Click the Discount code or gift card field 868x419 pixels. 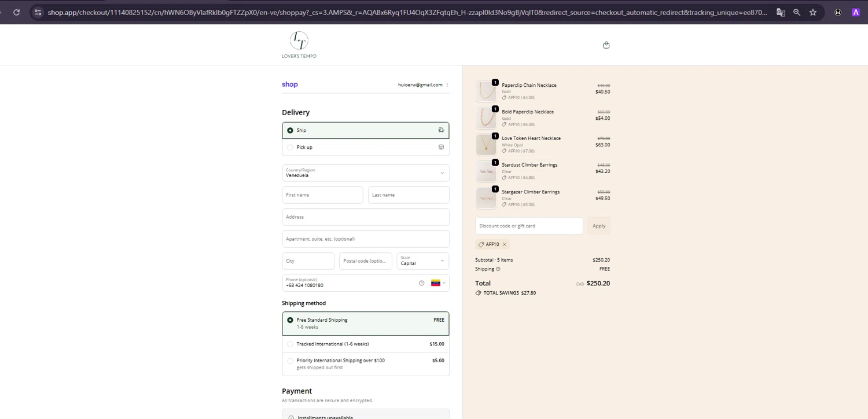(x=529, y=226)
